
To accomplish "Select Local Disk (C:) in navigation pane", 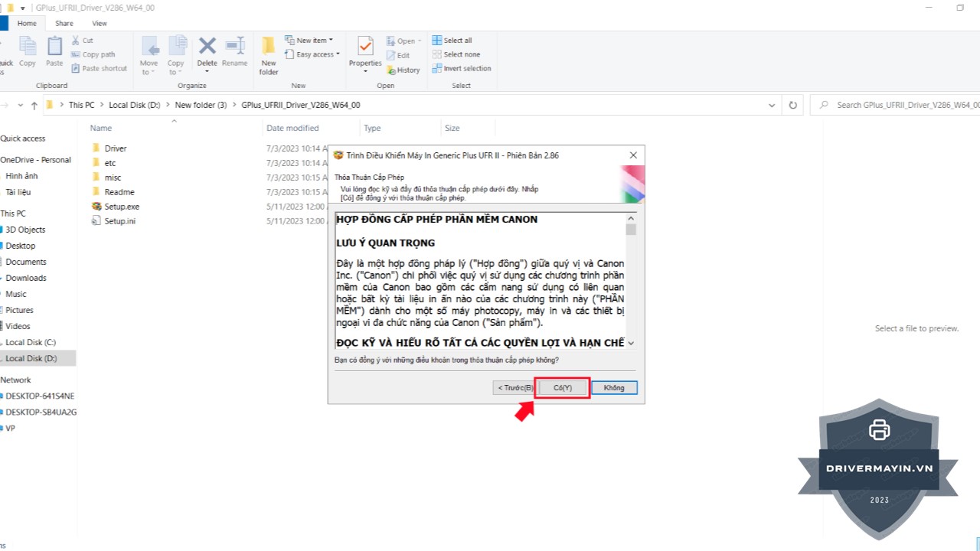I will [31, 342].
